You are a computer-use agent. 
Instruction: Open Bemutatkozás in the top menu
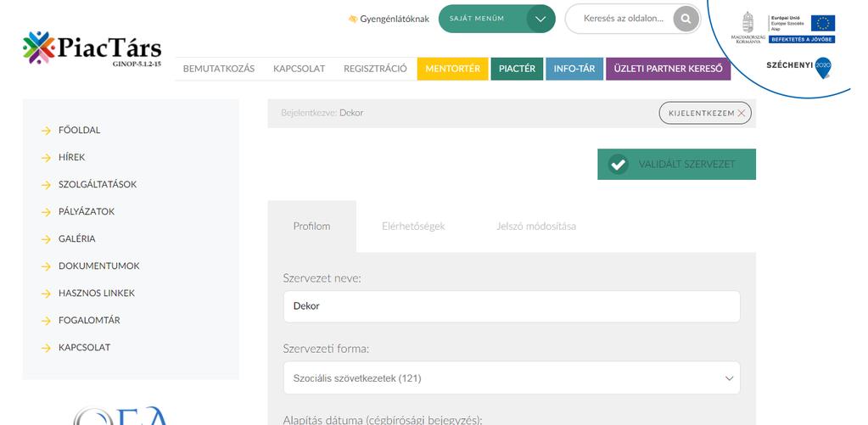(219, 69)
